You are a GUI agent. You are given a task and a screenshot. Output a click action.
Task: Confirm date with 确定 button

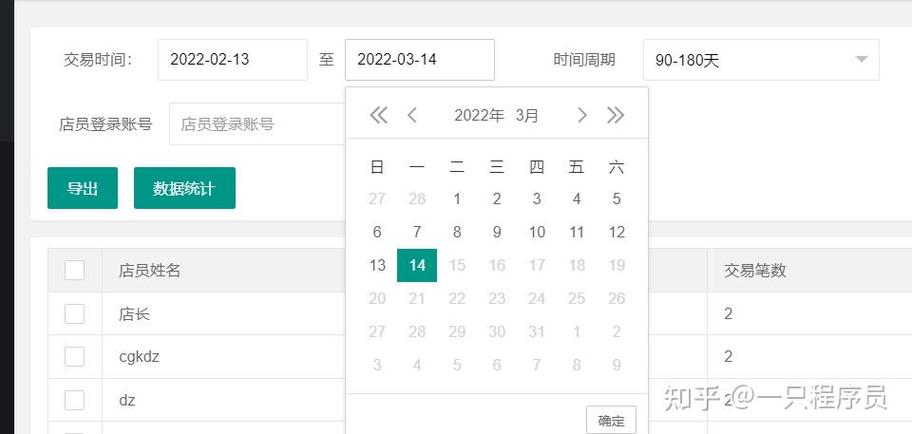[x=611, y=420]
